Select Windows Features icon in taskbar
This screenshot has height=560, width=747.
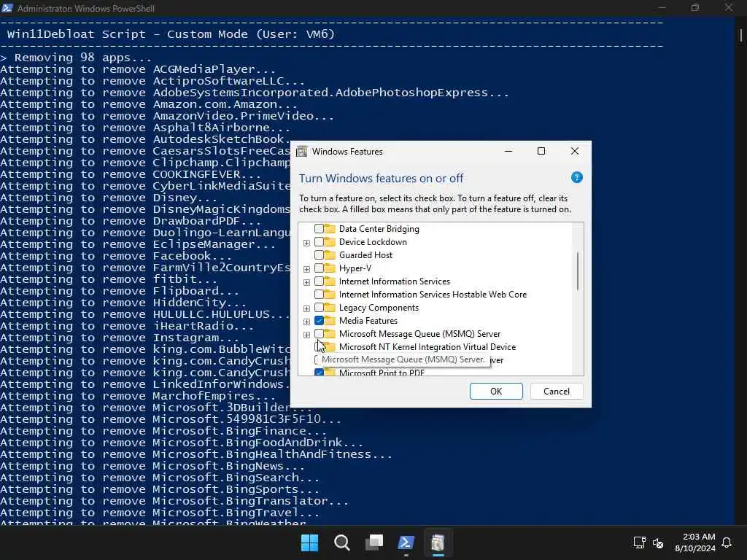click(438, 542)
